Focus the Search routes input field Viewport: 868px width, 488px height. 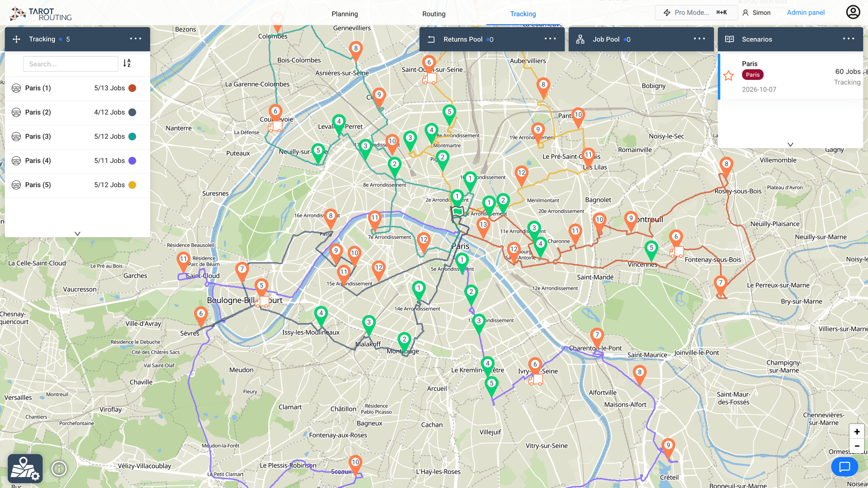coord(71,64)
